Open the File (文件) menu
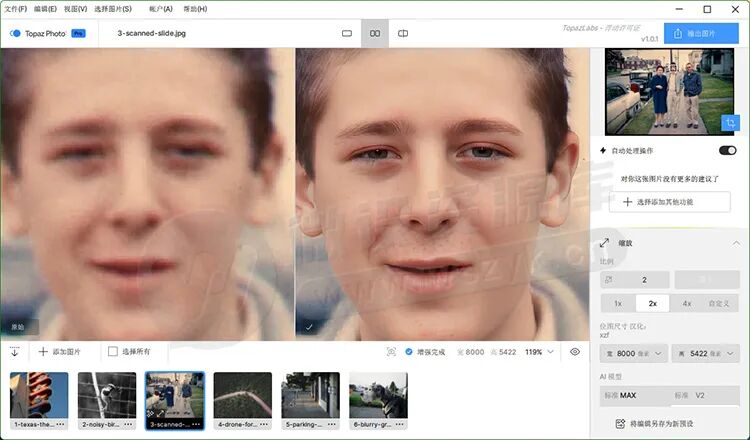The image size is (750, 440). click(x=16, y=9)
